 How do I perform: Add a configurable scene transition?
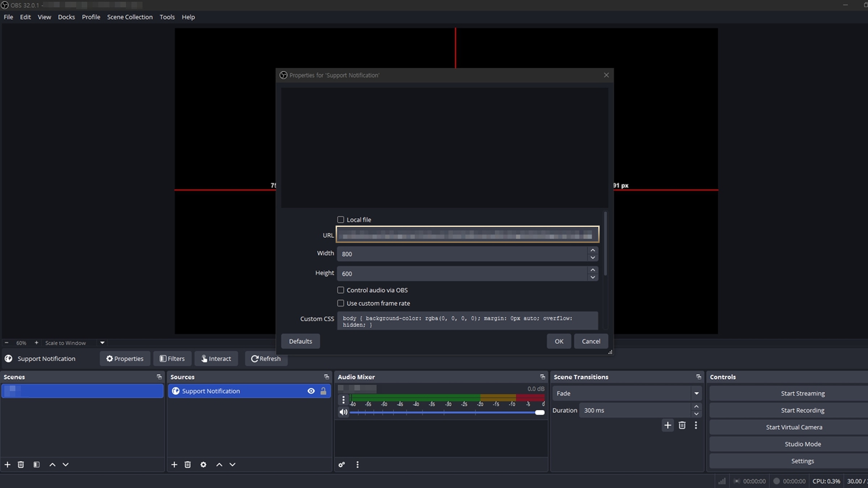point(668,425)
